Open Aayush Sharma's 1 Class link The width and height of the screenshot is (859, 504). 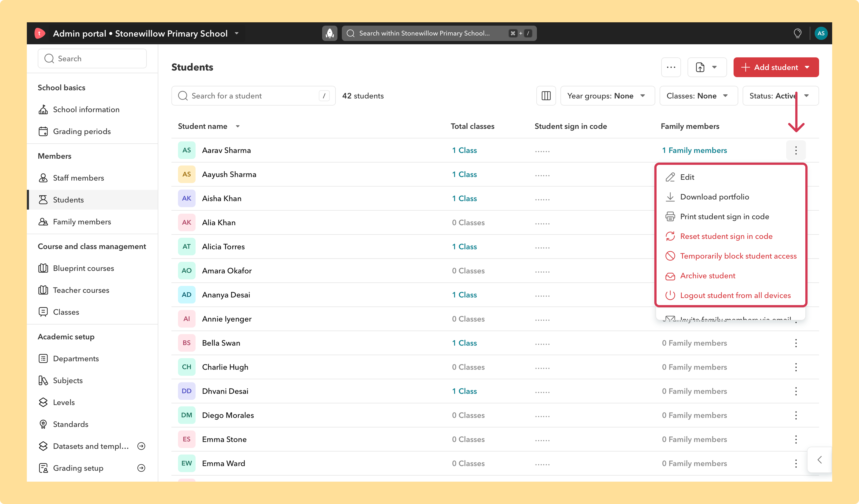(464, 174)
